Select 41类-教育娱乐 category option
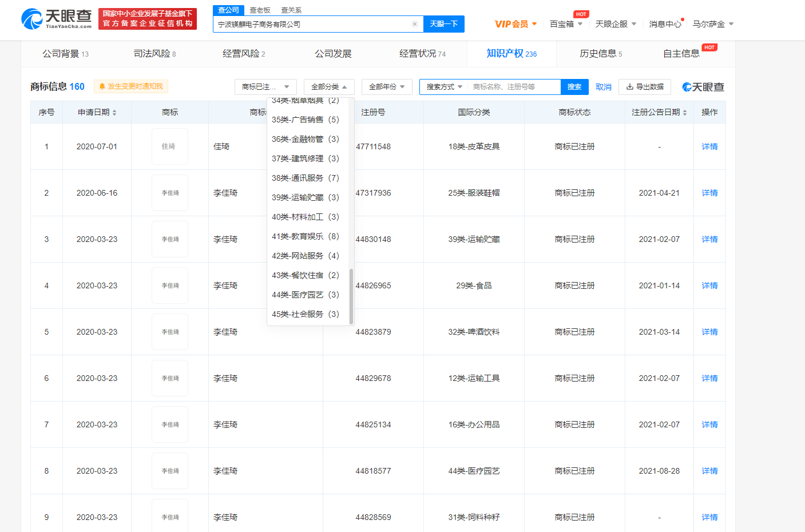805x532 pixels. click(x=305, y=236)
